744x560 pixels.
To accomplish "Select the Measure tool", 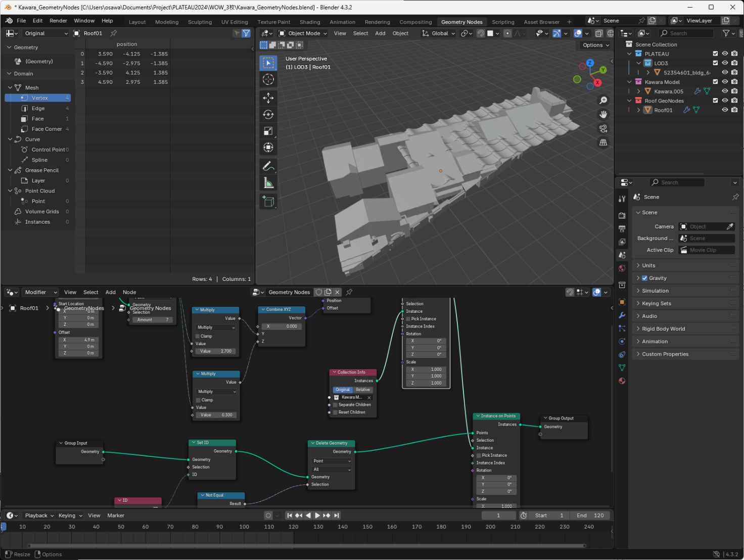I will pyautogui.click(x=268, y=183).
